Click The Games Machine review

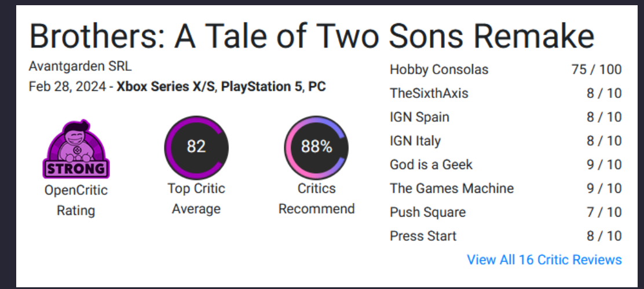click(452, 188)
